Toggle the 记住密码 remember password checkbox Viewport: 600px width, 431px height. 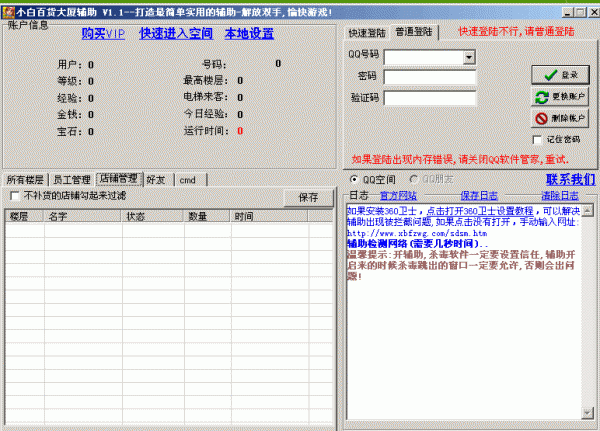[538, 140]
